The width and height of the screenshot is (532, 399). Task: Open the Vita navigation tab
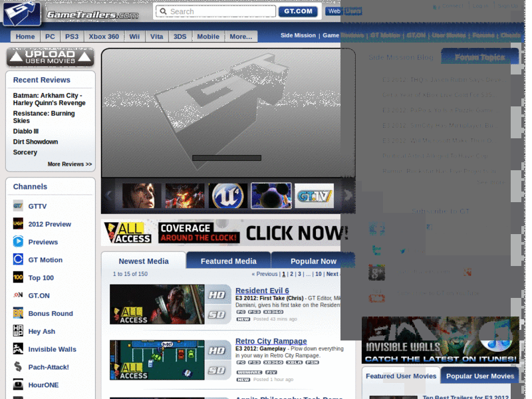[156, 37]
